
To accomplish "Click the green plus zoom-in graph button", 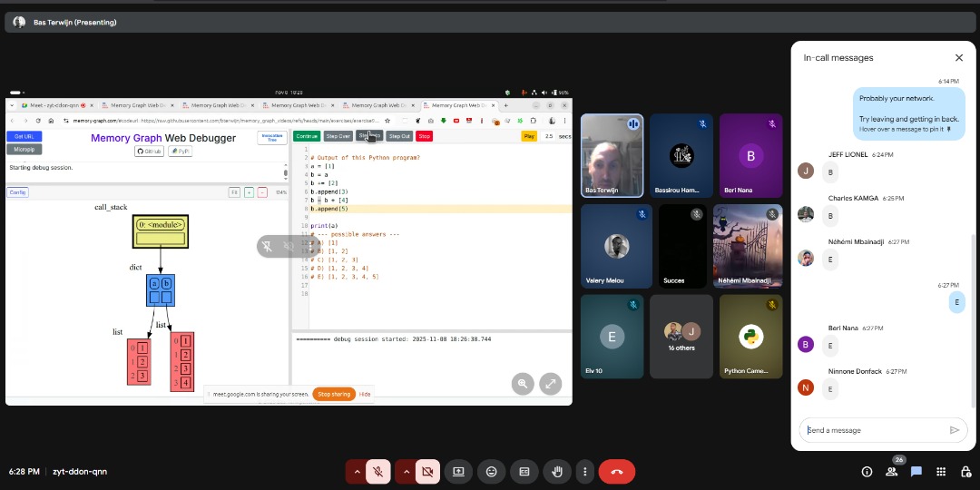I will pos(249,192).
